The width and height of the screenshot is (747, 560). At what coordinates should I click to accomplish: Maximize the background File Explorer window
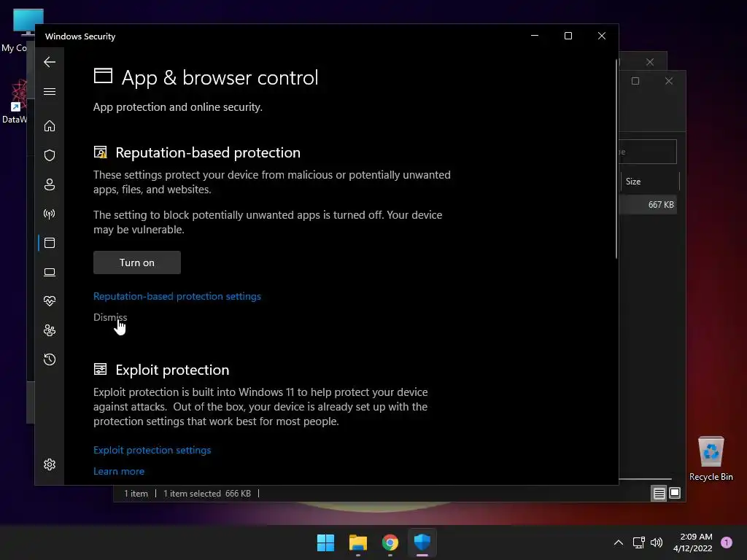click(635, 81)
